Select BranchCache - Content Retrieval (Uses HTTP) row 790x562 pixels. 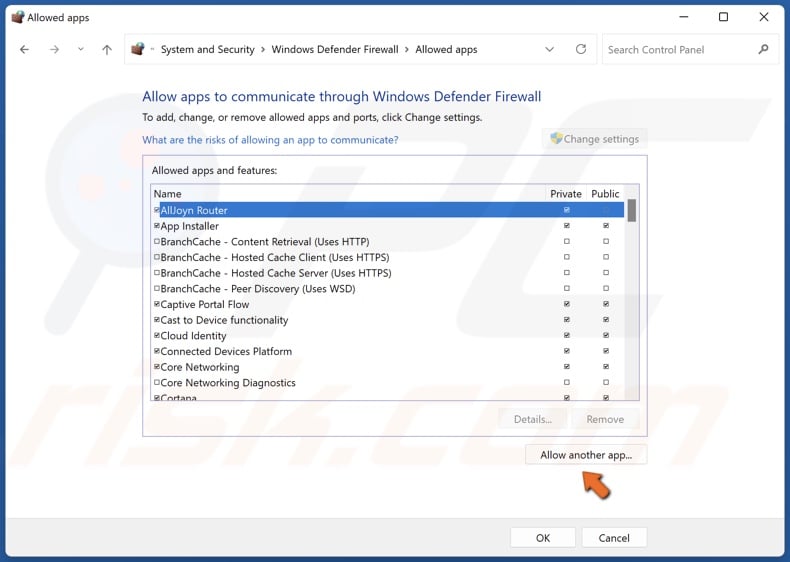click(388, 241)
